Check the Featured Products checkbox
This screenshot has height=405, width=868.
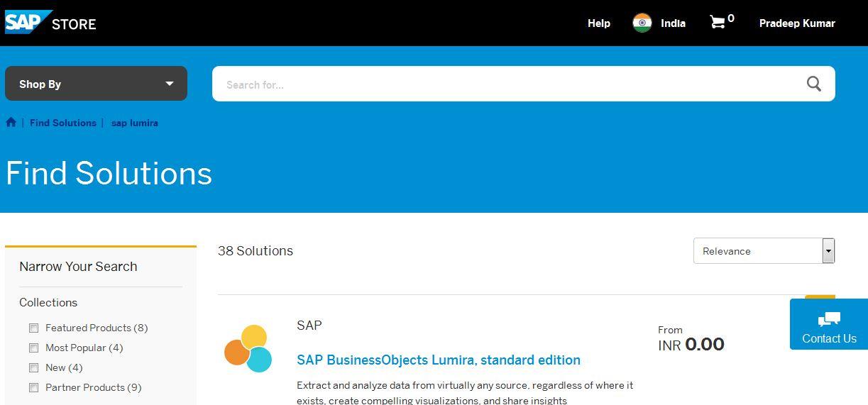[x=33, y=328]
